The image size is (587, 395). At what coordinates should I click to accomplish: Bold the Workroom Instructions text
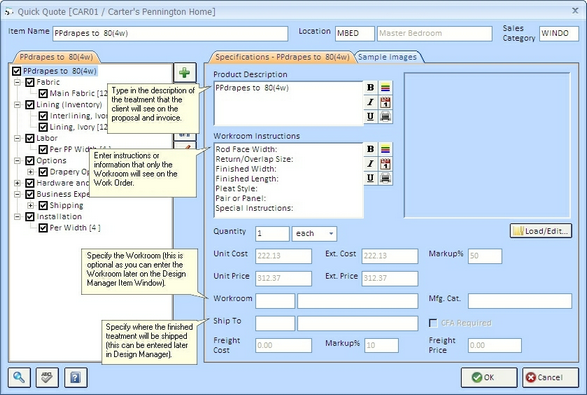click(x=370, y=149)
